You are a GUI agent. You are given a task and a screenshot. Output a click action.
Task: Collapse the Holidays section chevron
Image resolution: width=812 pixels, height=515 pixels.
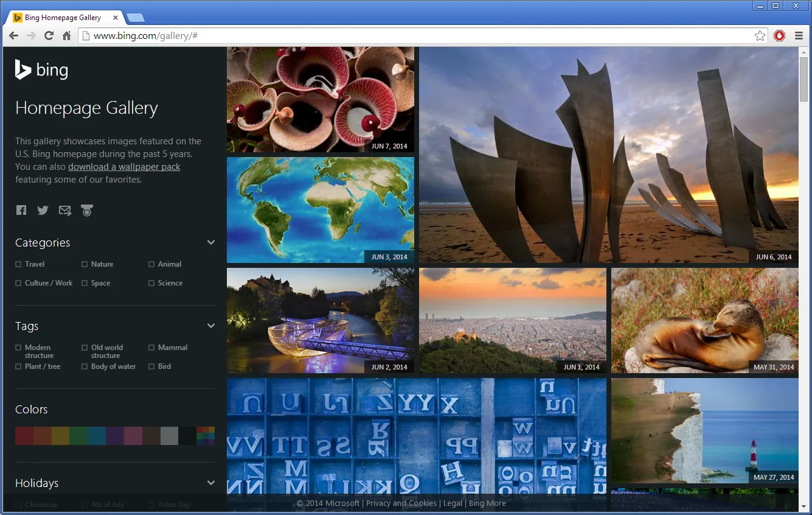click(210, 483)
